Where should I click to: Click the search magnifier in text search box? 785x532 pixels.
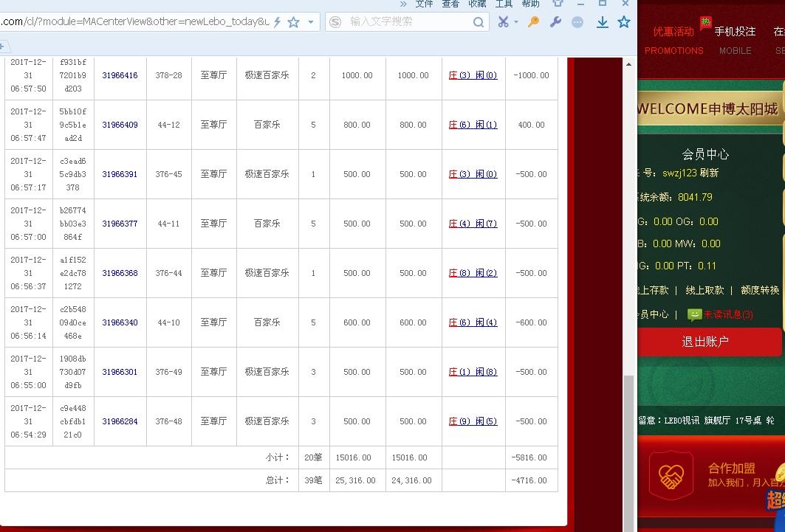click(x=479, y=22)
